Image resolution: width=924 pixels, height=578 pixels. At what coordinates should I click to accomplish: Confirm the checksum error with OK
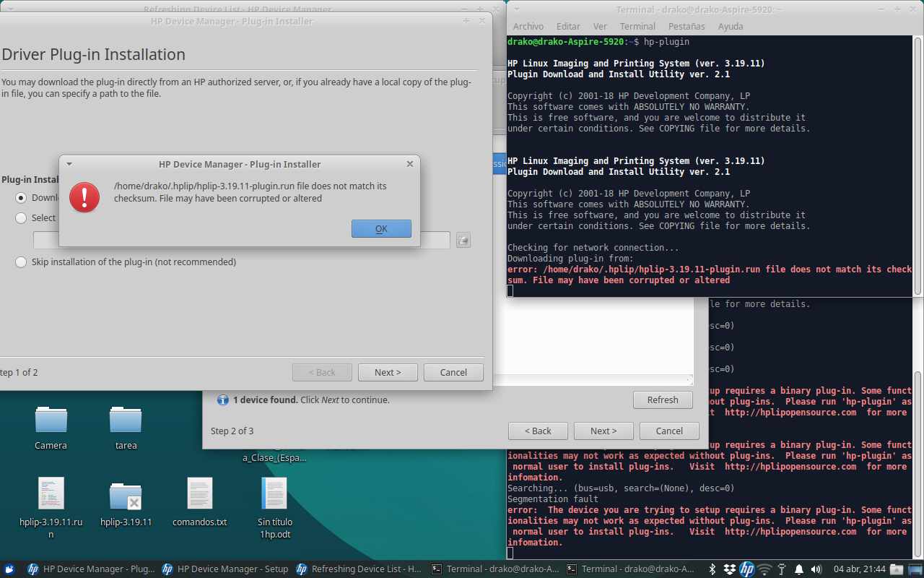tap(381, 228)
